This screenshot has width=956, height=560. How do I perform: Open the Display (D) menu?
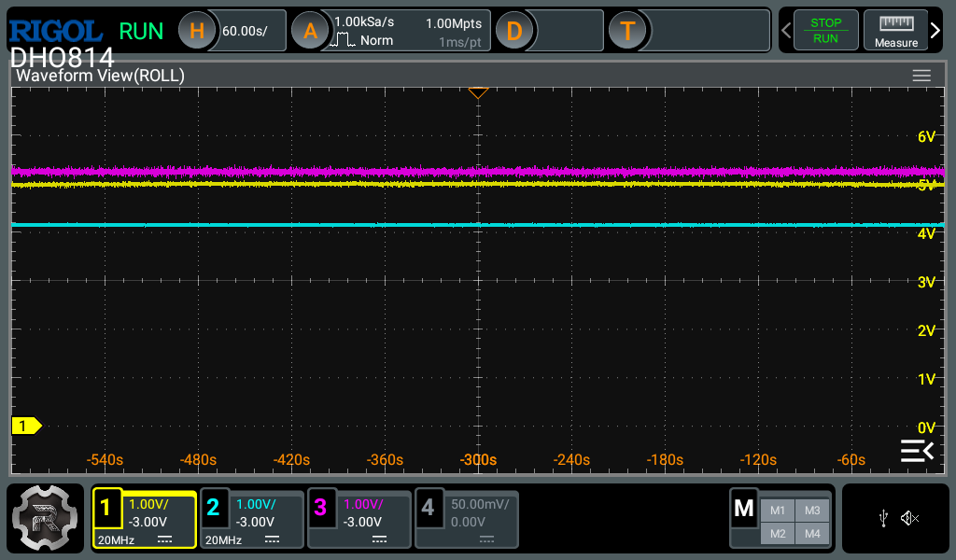[x=513, y=31]
